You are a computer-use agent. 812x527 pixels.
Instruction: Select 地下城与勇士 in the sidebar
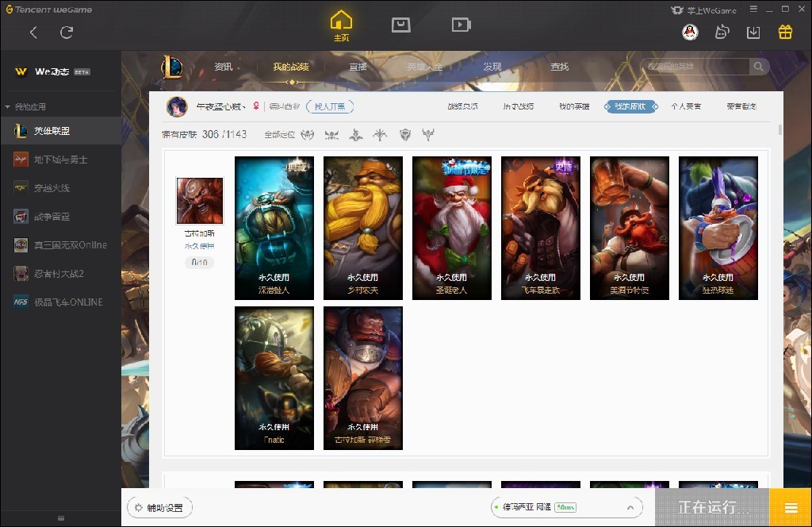60,159
